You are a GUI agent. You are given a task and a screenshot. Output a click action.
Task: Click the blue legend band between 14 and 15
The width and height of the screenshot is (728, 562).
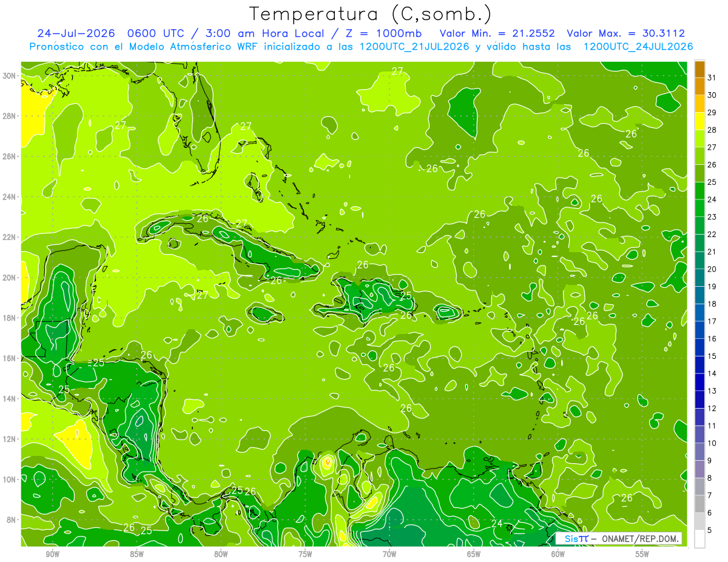tap(699, 364)
